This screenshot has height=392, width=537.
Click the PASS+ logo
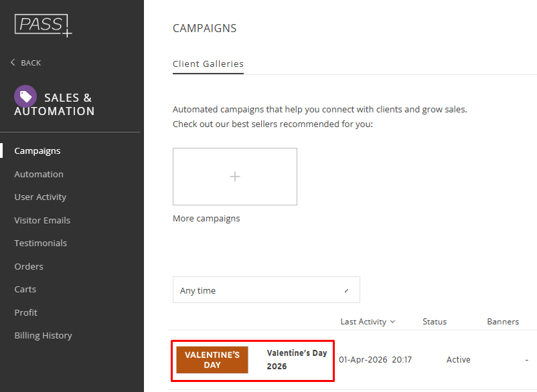click(43, 25)
